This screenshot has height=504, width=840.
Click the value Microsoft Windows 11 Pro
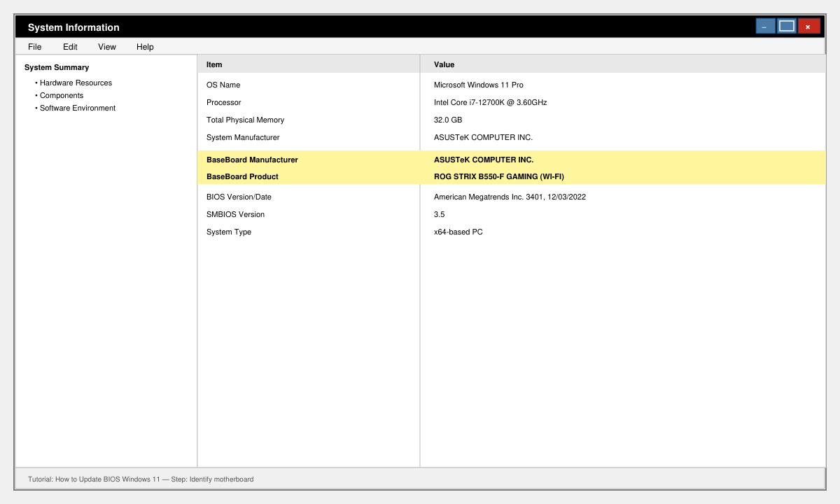479,85
